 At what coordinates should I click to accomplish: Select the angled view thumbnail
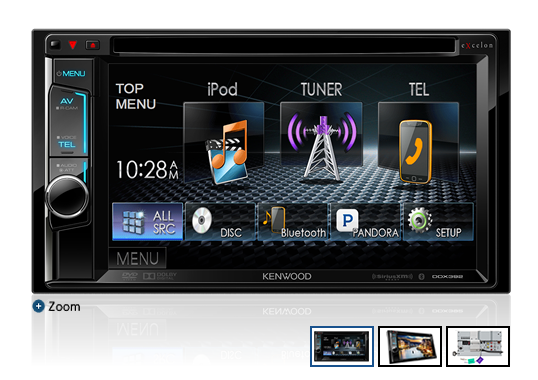point(410,346)
